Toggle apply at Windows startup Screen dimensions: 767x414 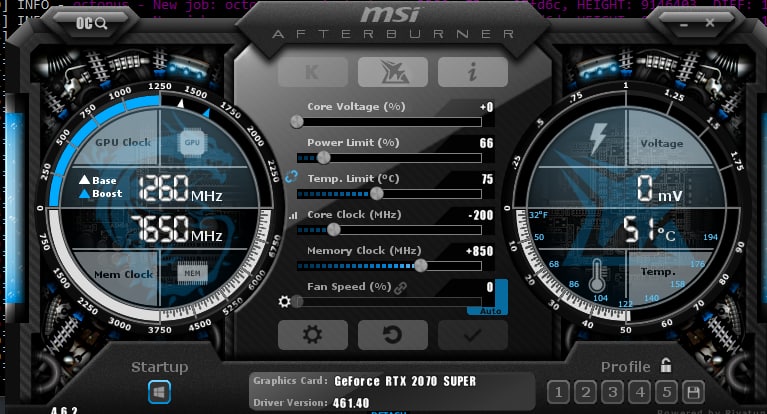pos(159,392)
